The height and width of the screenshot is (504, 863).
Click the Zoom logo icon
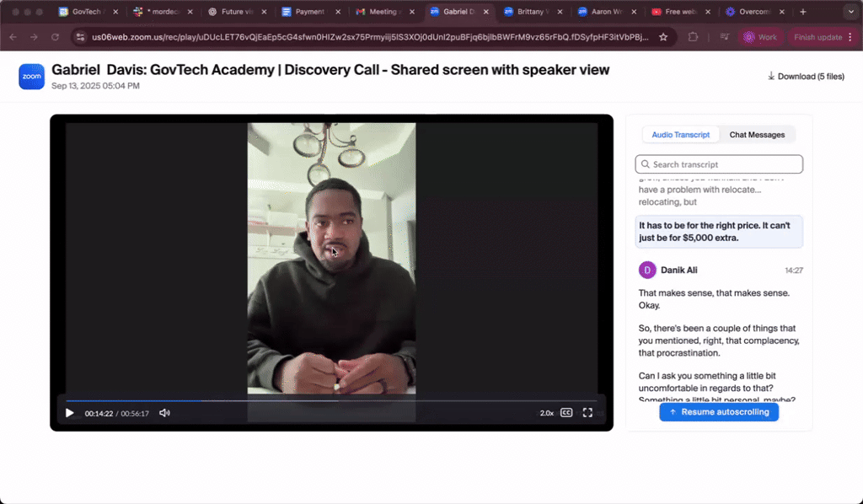(31, 77)
